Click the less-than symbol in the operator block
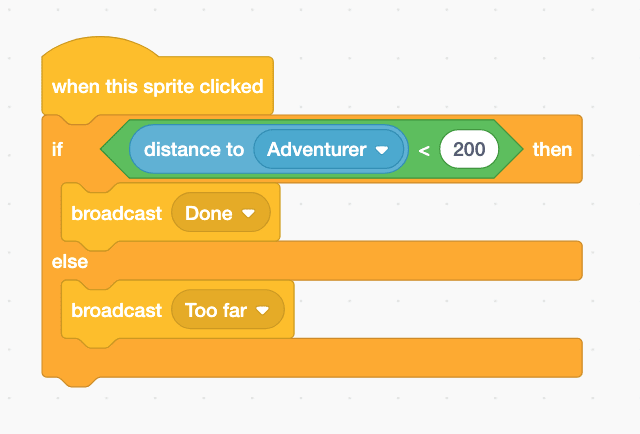The width and height of the screenshot is (640, 434). [424, 150]
